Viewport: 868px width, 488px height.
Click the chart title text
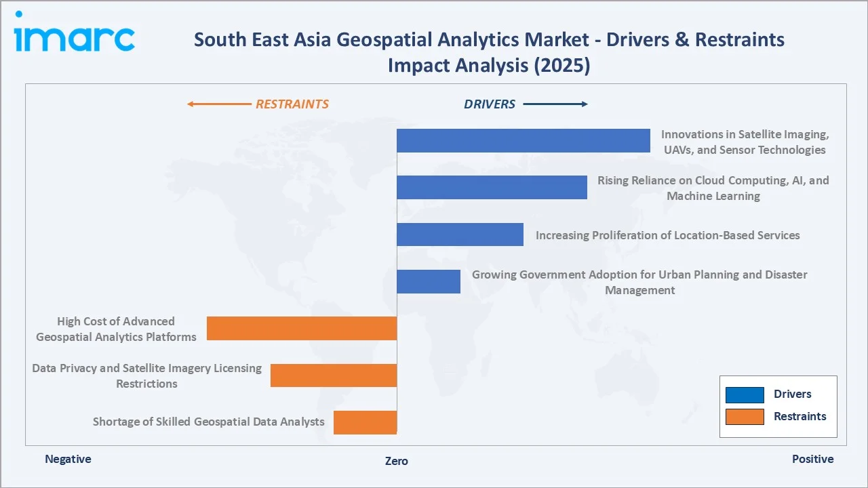489,52
